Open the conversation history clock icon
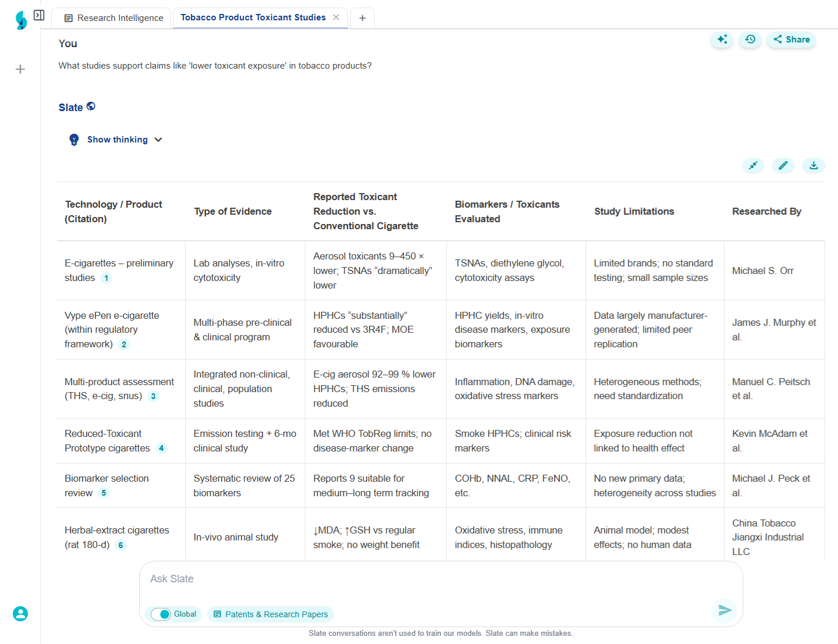Image resolution: width=838 pixels, height=644 pixels. coord(750,40)
